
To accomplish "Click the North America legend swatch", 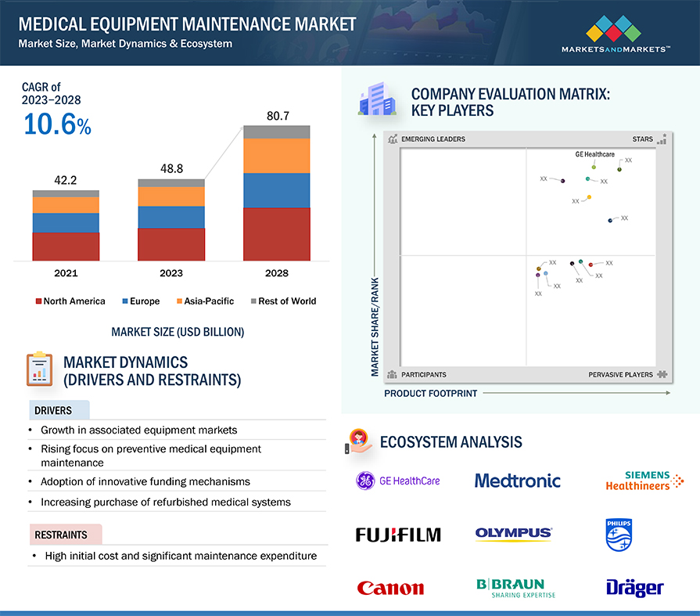I will pos(38,301).
